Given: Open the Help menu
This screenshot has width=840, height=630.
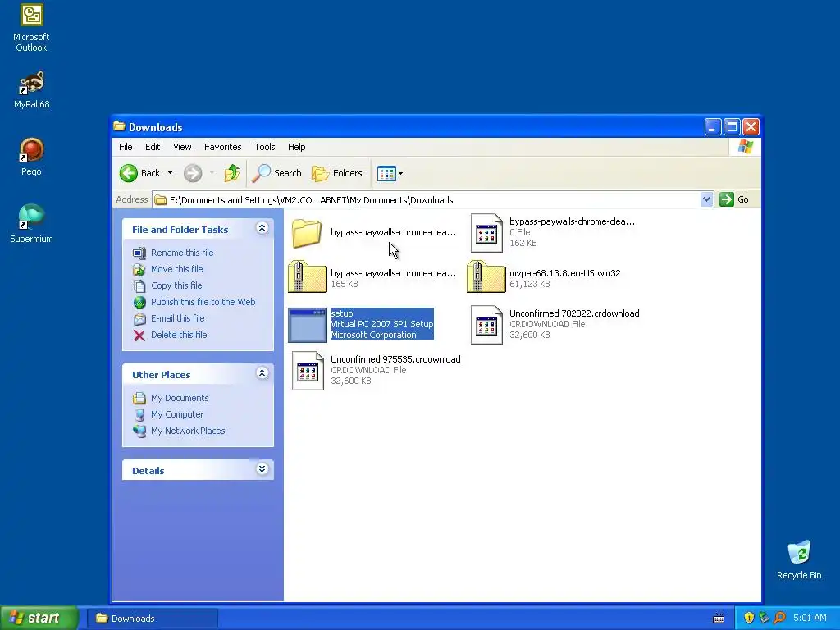Looking at the screenshot, I should [x=297, y=147].
